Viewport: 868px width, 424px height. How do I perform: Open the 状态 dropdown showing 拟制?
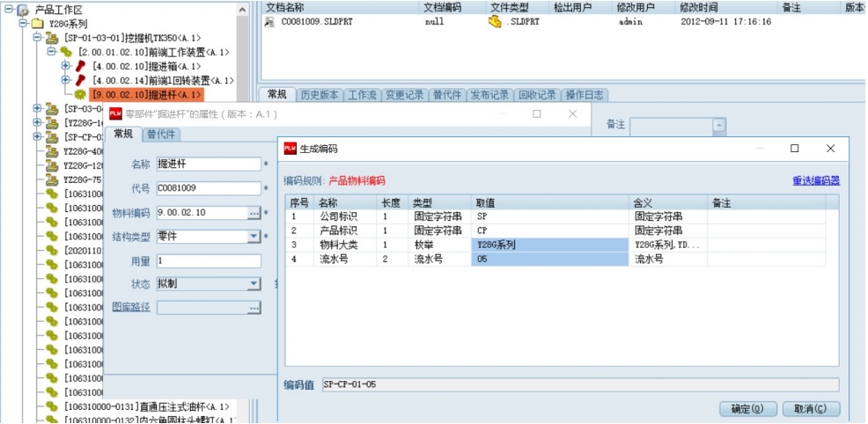click(x=254, y=283)
